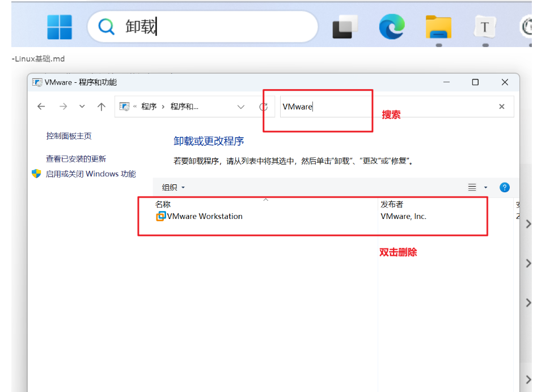This screenshot has width=533, height=392.
Task: Open 启用或关闭 Windows 功能 link
Action: pyautogui.click(x=91, y=174)
